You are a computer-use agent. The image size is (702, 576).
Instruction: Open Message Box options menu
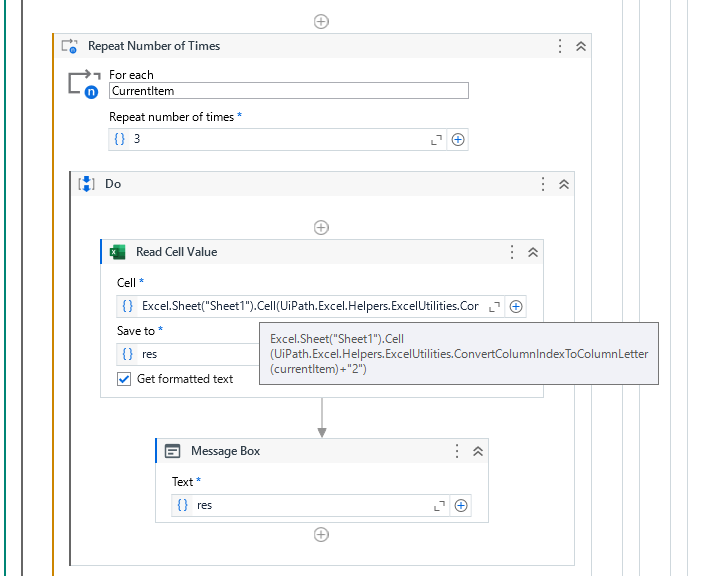tap(457, 451)
